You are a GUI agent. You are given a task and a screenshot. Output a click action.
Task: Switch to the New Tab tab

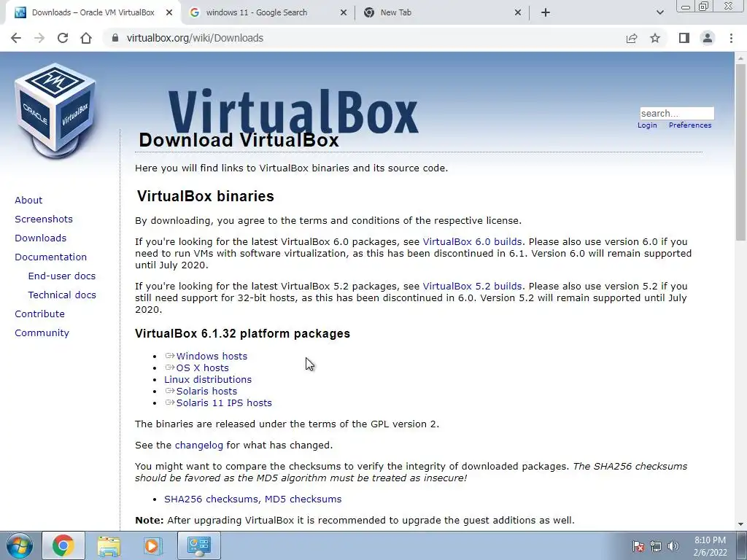[x=443, y=13]
